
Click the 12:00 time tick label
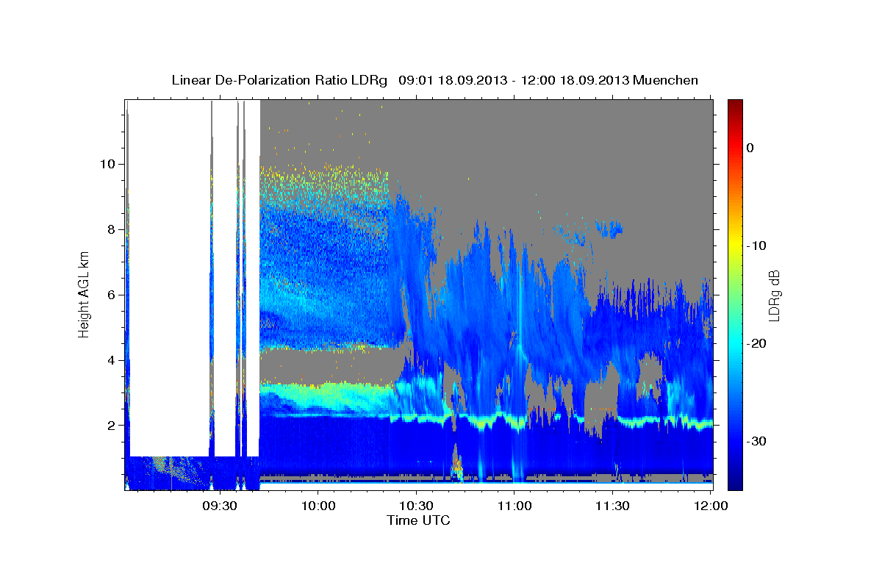(711, 505)
